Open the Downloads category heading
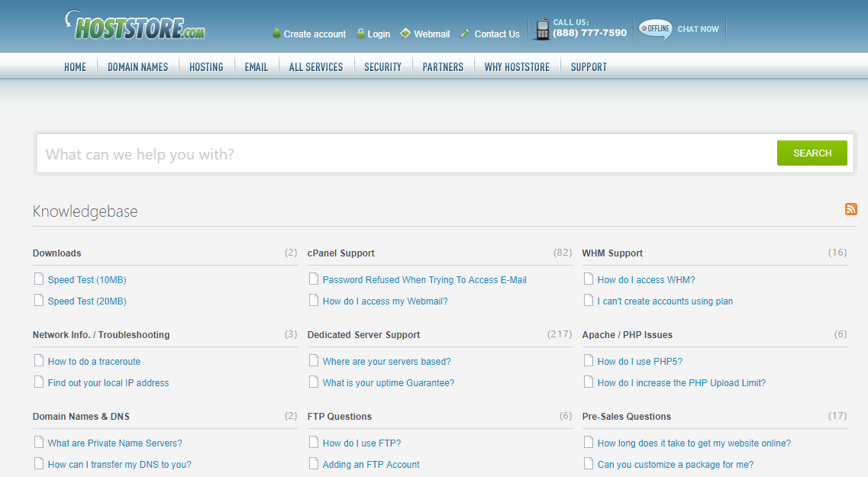The width and height of the screenshot is (868, 477). coord(57,253)
